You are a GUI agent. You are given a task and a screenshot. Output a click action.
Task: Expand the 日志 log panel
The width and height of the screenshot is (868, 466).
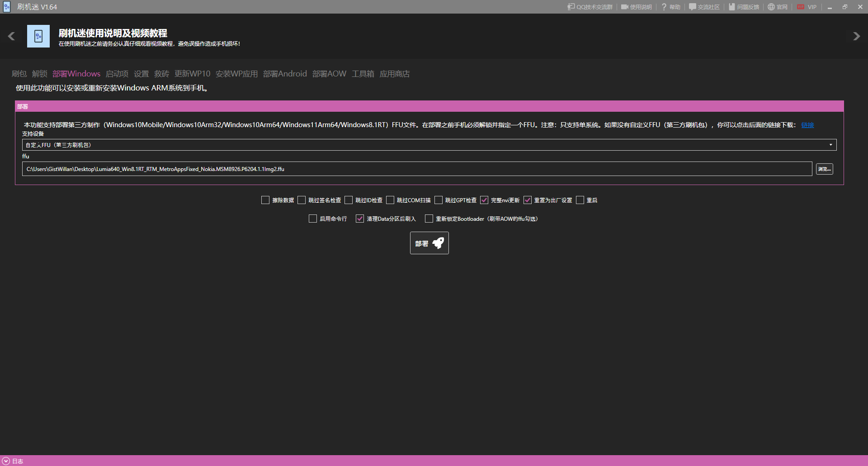[6, 461]
